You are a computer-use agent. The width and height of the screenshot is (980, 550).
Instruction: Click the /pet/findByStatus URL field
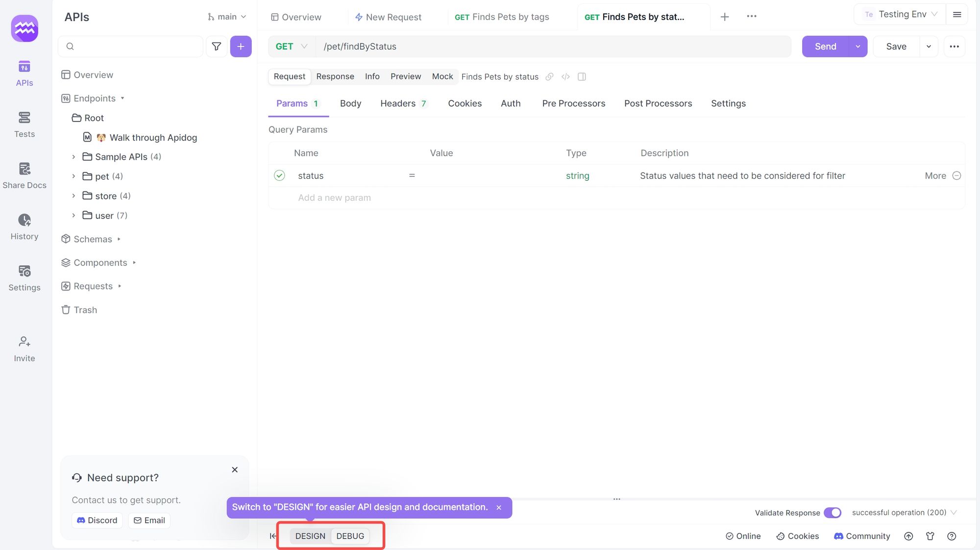[554, 47]
